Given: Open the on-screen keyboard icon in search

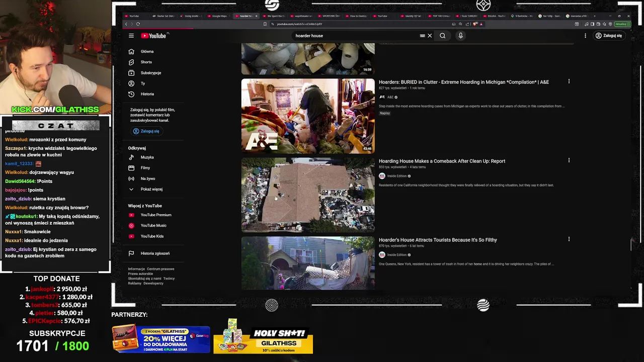Looking at the screenshot, I should pyautogui.click(x=422, y=36).
